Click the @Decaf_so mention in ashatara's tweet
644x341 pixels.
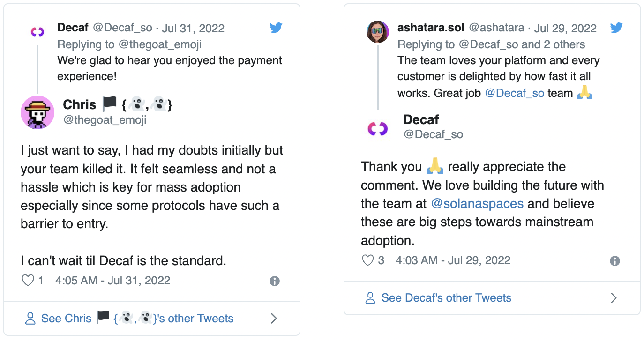(514, 93)
